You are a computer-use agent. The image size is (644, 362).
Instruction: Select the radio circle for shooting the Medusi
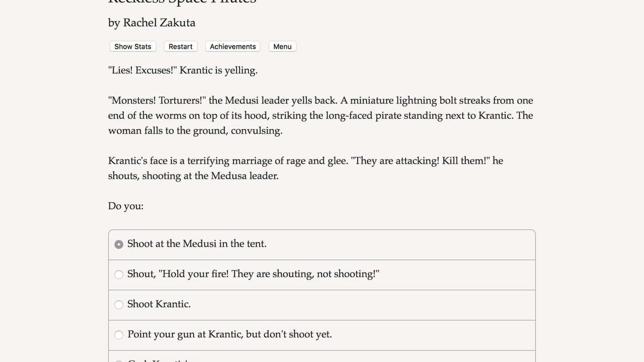(x=119, y=244)
